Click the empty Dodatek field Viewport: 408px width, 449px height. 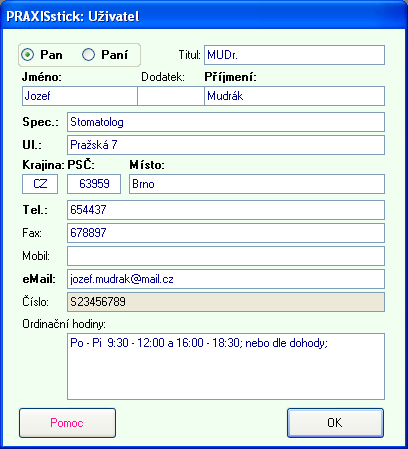(171, 96)
